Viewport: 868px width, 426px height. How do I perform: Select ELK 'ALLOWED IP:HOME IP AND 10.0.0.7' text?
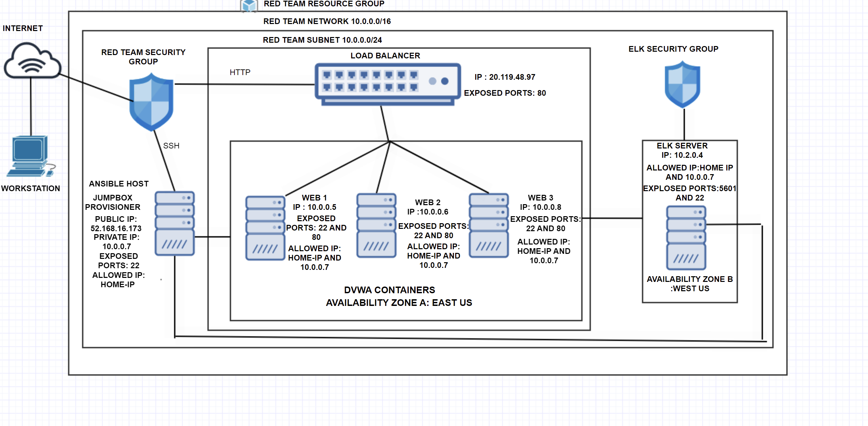click(x=689, y=172)
